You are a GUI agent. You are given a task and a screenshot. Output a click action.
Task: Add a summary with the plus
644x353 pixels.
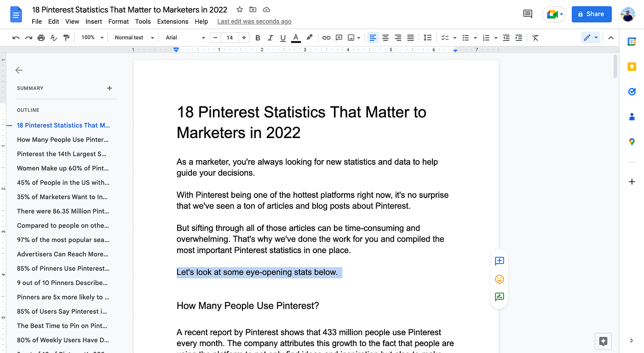(109, 88)
